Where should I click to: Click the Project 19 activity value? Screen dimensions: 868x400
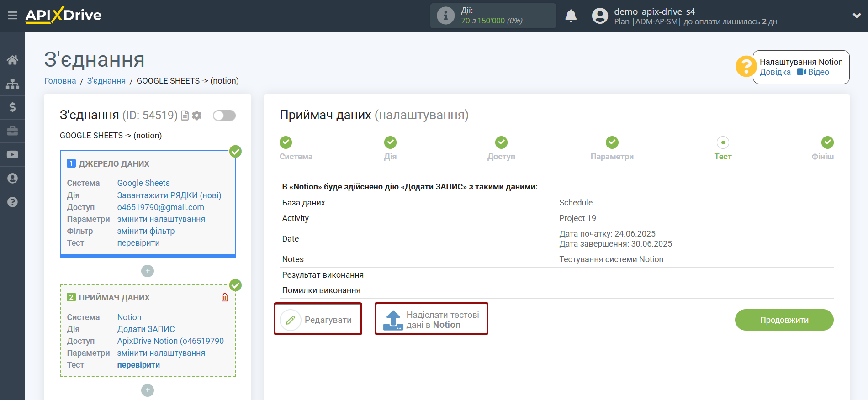[x=577, y=218]
